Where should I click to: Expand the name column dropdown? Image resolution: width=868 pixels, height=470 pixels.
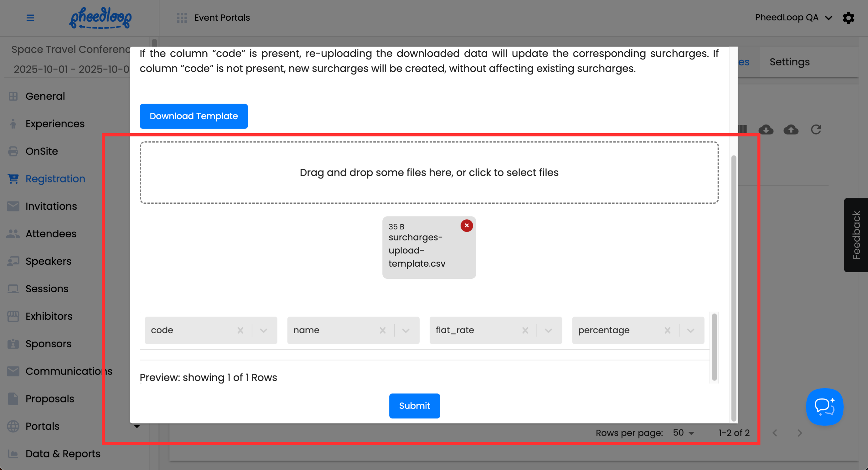coord(406,330)
